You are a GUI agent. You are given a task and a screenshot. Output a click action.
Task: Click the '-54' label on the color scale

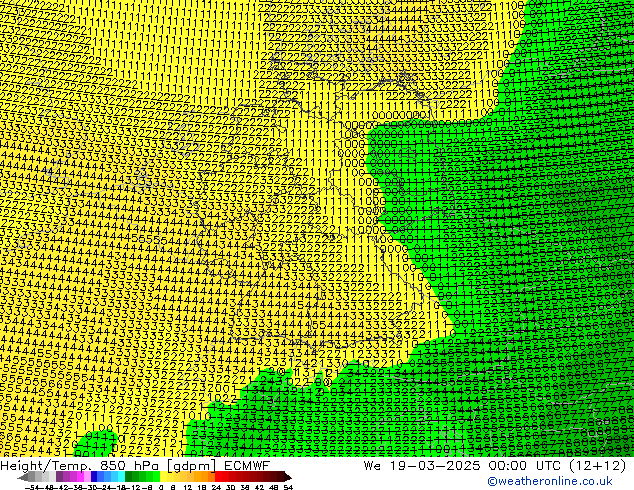point(32,488)
